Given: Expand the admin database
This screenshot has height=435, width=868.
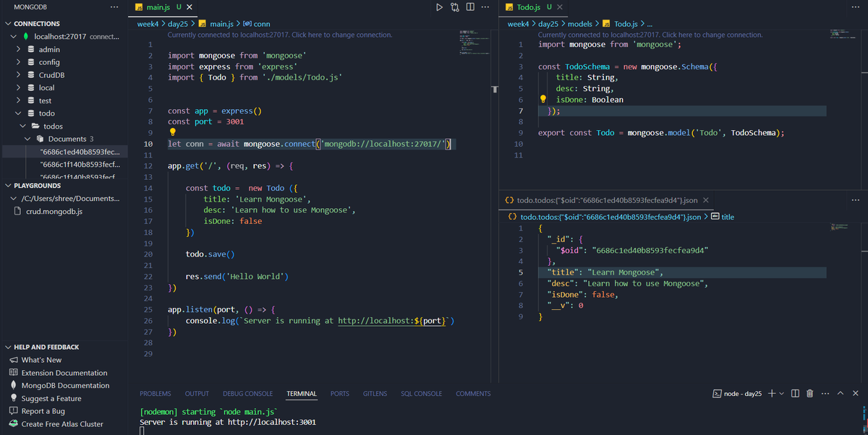Looking at the screenshot, I should tap(19, 49).
